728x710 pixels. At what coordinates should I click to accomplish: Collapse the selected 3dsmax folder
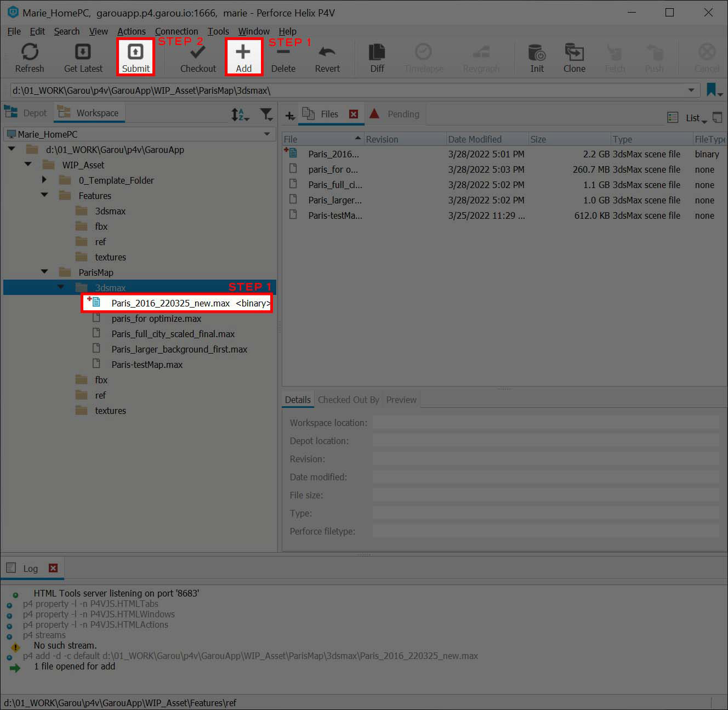click(x=61, y=287)
